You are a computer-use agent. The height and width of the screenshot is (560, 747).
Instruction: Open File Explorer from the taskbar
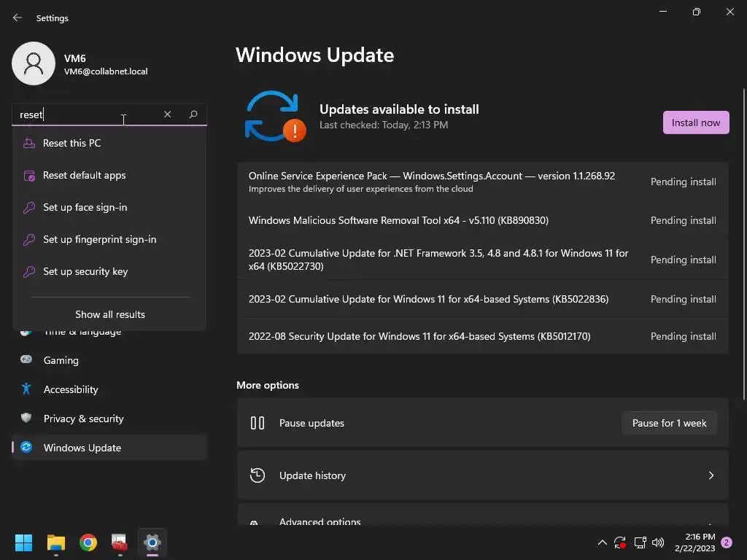55,542
